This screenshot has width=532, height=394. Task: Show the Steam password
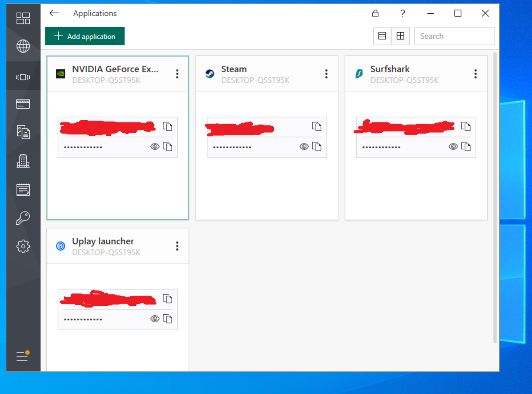tap(304, 146)
